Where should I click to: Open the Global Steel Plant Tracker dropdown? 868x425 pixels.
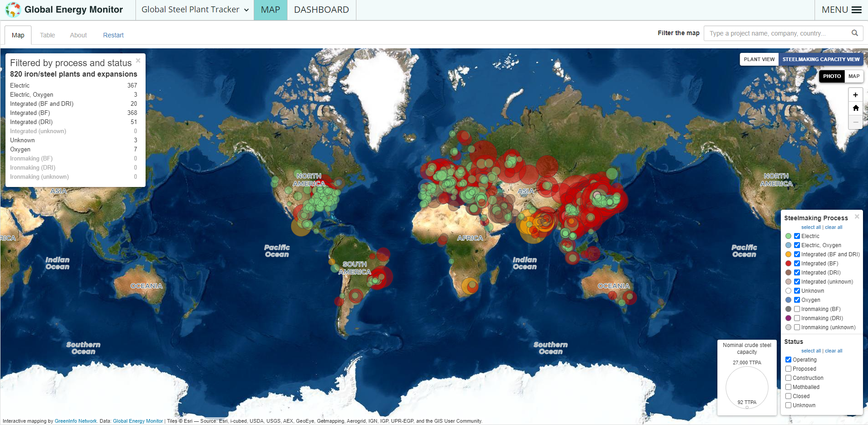195,10
